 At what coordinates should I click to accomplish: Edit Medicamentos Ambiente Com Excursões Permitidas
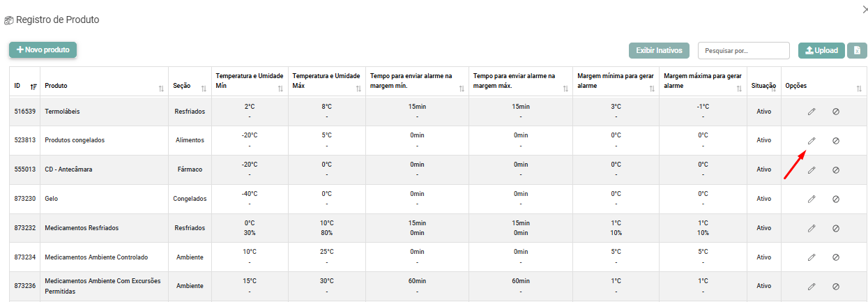(812, 287)
